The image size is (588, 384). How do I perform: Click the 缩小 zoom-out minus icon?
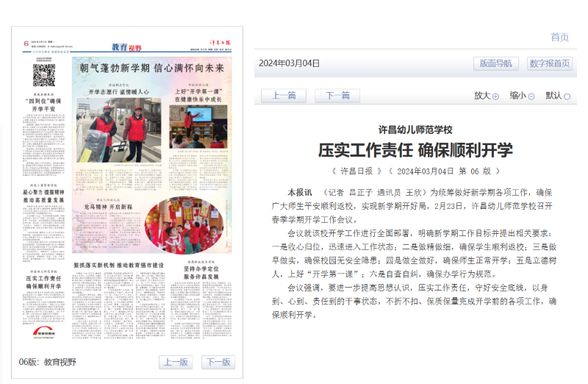click(531, 96)
